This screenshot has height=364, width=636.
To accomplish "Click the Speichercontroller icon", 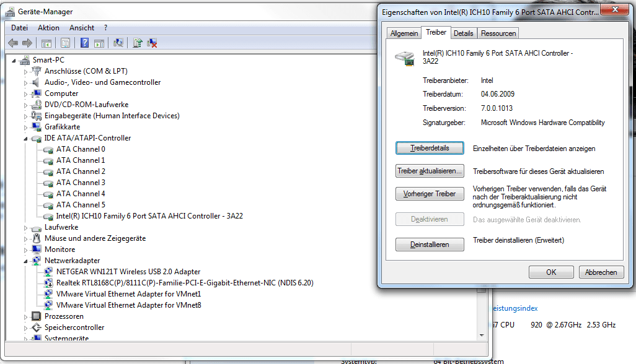I will point(37,327).
